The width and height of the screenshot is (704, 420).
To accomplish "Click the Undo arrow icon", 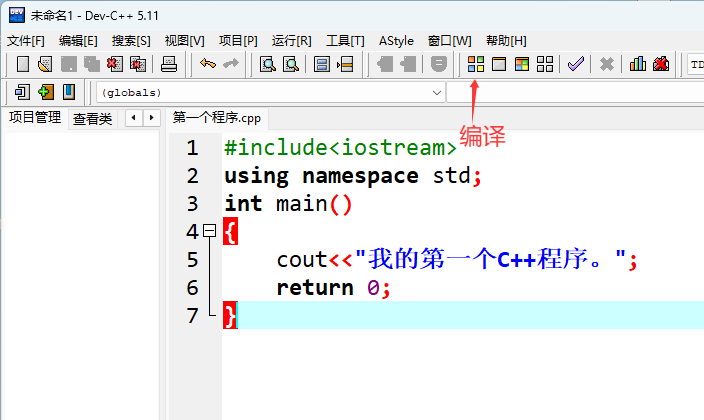I will [207, 64].
